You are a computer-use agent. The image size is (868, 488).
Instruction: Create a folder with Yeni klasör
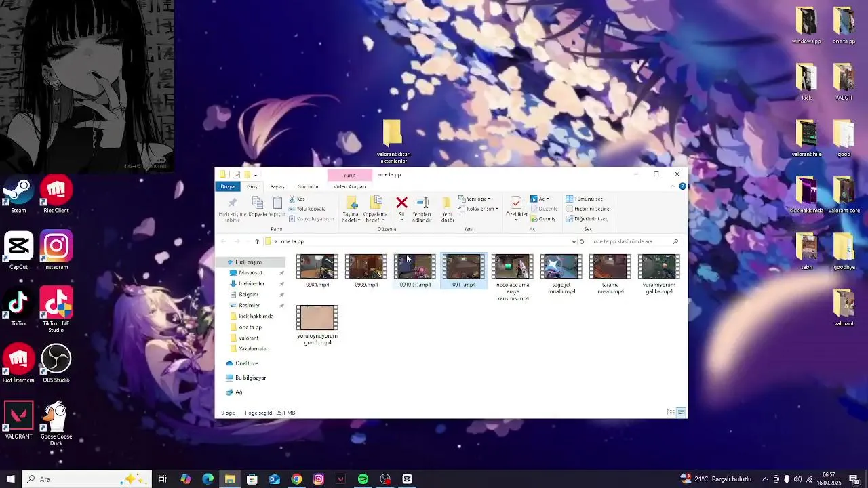[x=447, y=209]
